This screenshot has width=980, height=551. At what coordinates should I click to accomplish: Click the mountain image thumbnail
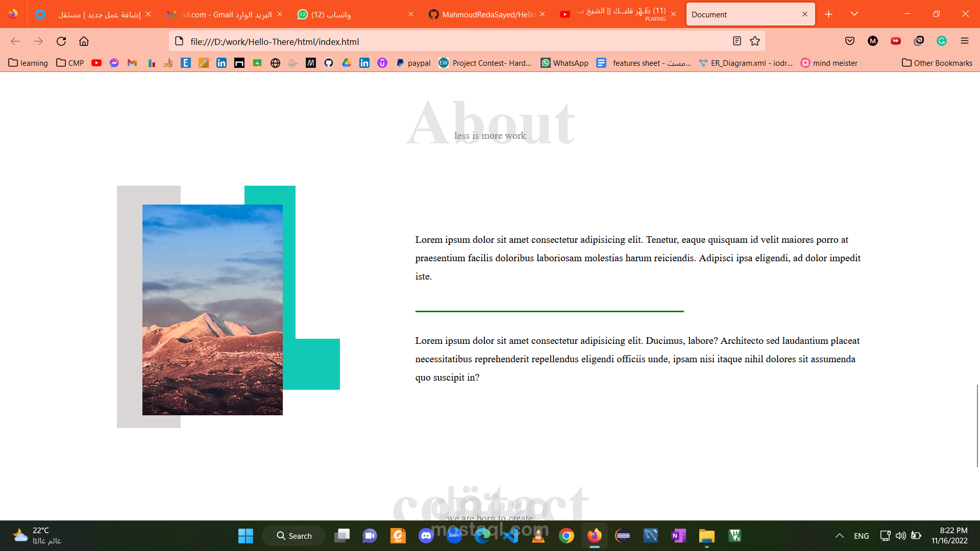coord(212,310)
